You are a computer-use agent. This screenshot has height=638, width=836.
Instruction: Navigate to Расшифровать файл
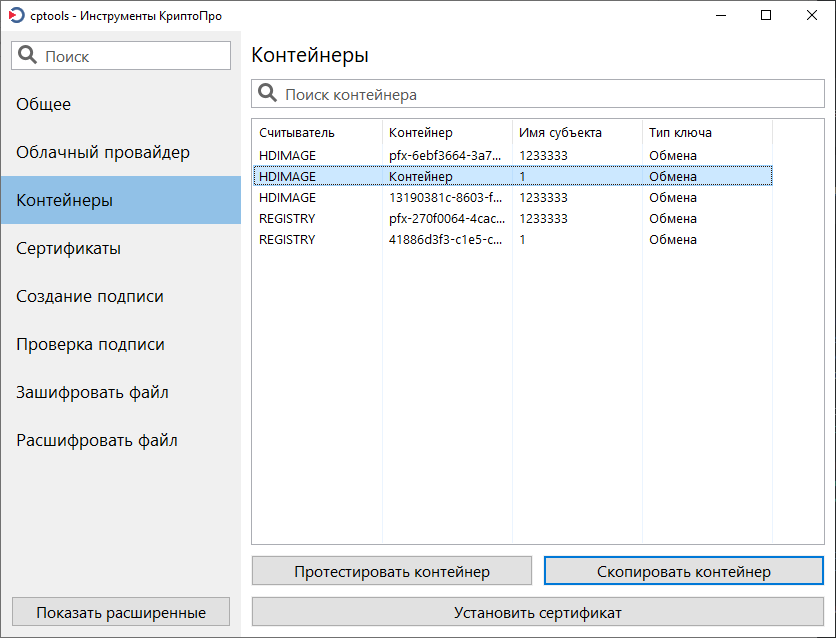(96, 440)
